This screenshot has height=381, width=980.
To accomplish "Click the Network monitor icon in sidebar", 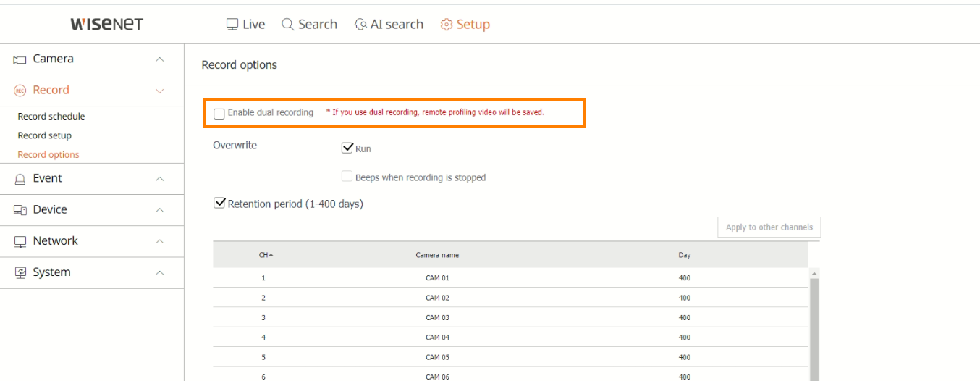I will (20, 241).
